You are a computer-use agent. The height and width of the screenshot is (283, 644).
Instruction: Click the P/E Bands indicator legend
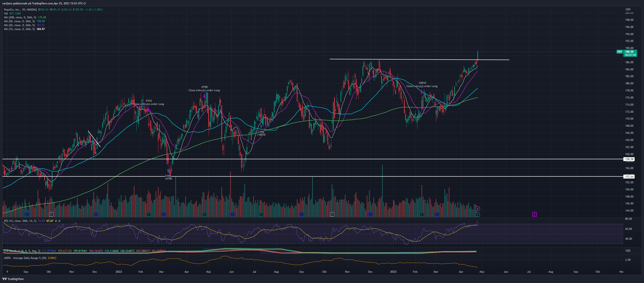(x=85, y=251)
